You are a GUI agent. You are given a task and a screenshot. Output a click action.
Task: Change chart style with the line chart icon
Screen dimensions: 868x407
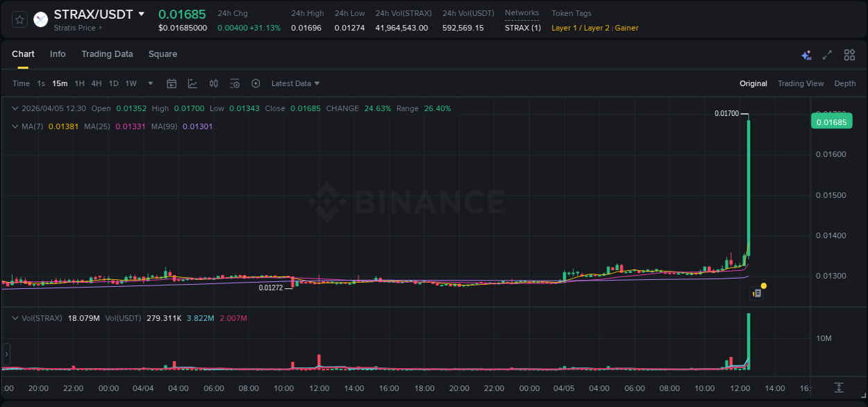pyautogui.click(x=192, y=83)
